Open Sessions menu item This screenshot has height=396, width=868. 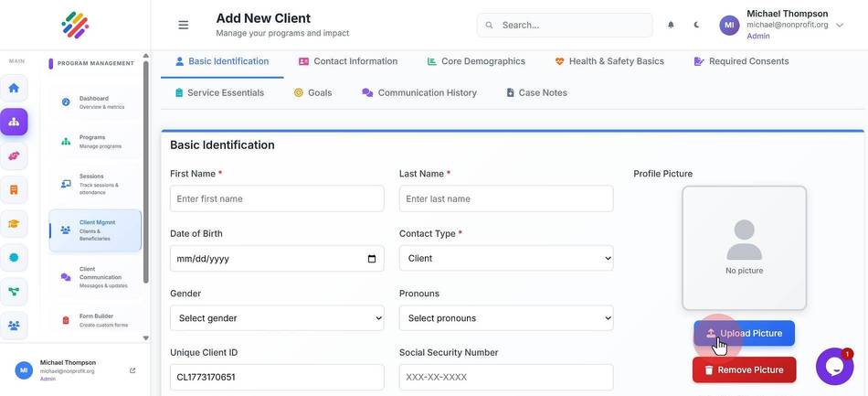tap(95, 184)
